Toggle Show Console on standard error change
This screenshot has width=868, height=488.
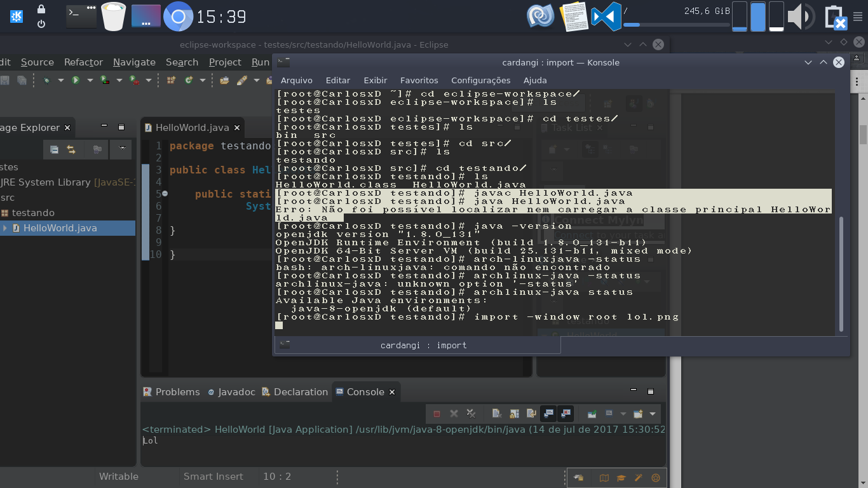coord(565,414)
